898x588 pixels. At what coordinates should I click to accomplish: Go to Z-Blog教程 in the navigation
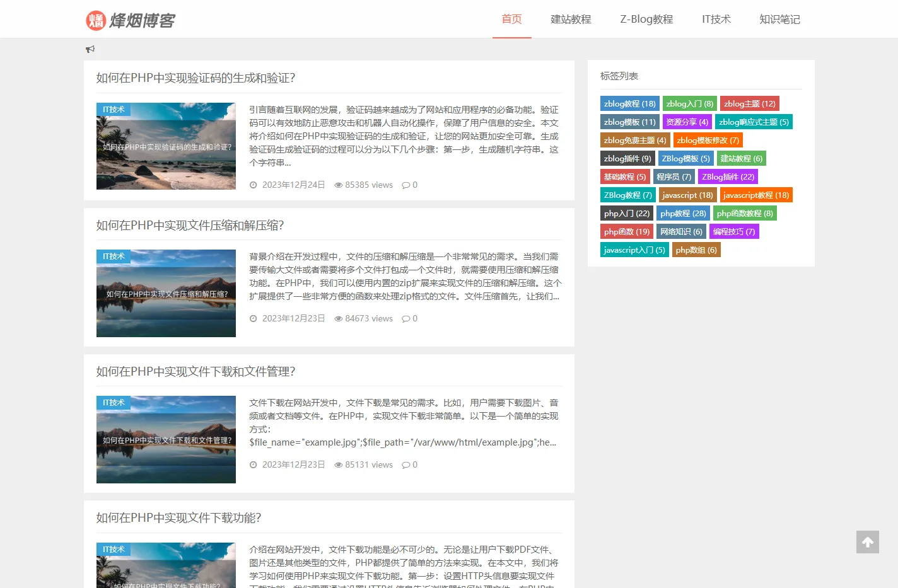[x=646, y=19]
